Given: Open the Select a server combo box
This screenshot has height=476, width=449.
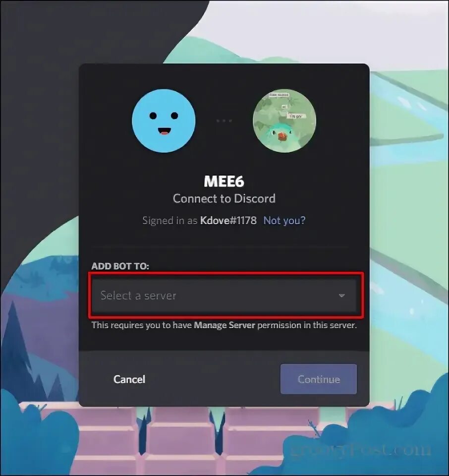Looking at the screenshot, I should click(x=224, y=296).
